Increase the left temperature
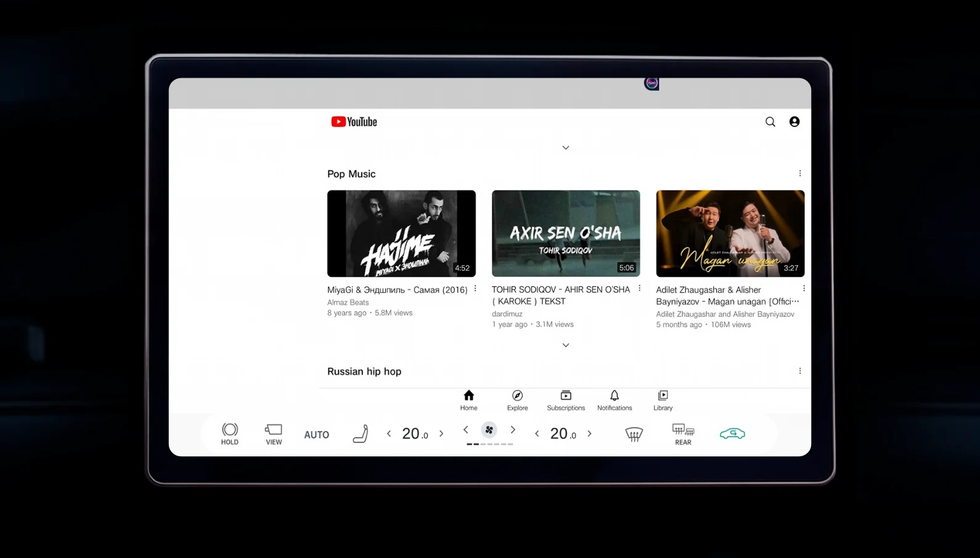 tap(441, 434)
